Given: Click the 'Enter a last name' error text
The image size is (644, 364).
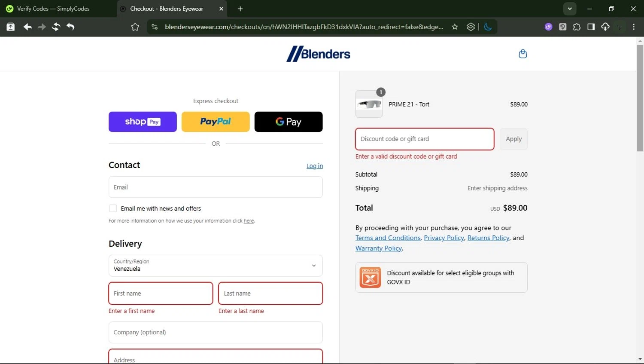Looking at the screenshot, I should pyautogui.click(x=241, y=311).
